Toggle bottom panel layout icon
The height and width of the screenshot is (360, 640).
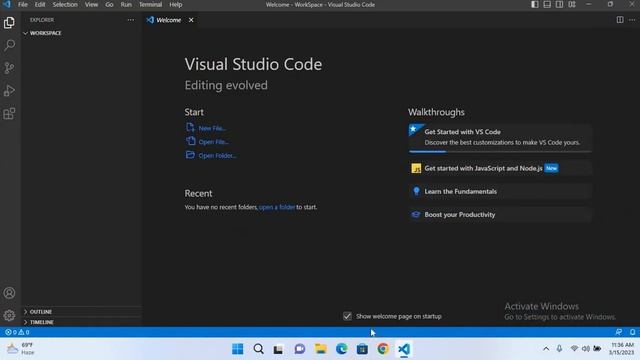[547, 4]
